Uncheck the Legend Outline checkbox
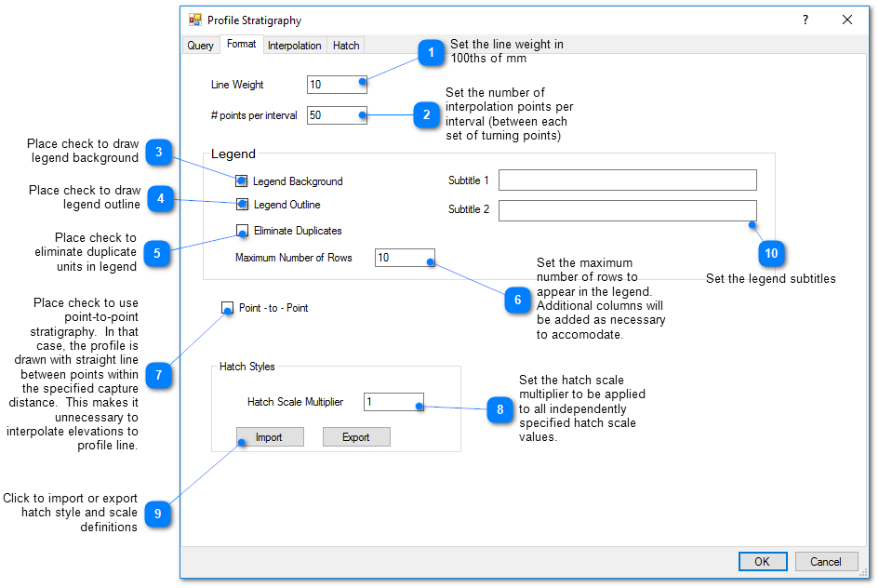Screen dimensions: 879x588 [x=242, y=205]
